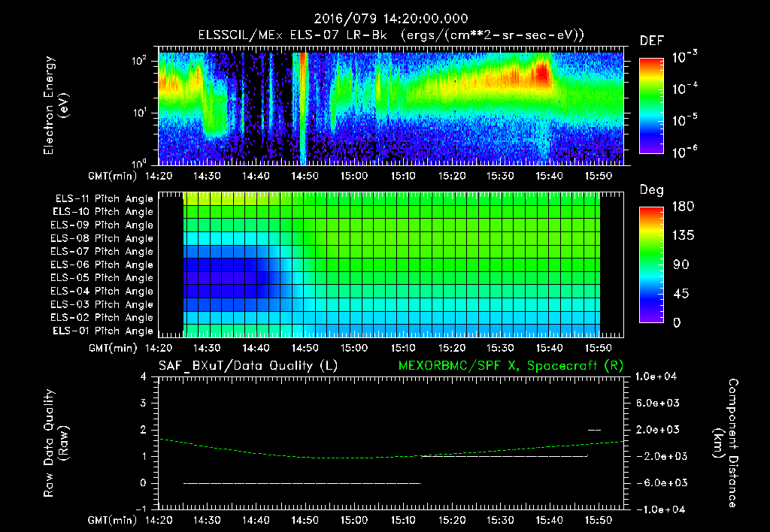
Task: Click the 135 tick on Deg scale
Action: pos(683,236)
